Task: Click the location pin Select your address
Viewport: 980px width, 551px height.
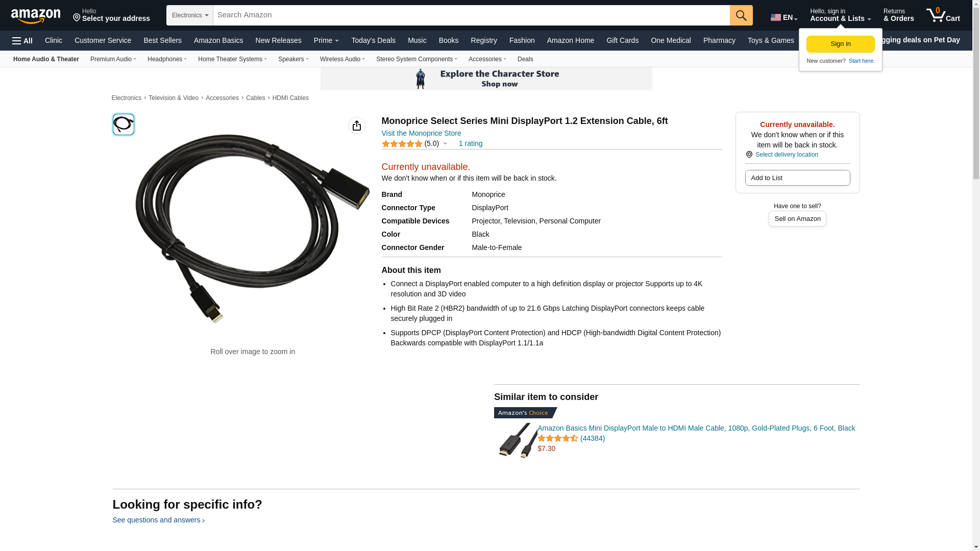Action: (111, 15)
